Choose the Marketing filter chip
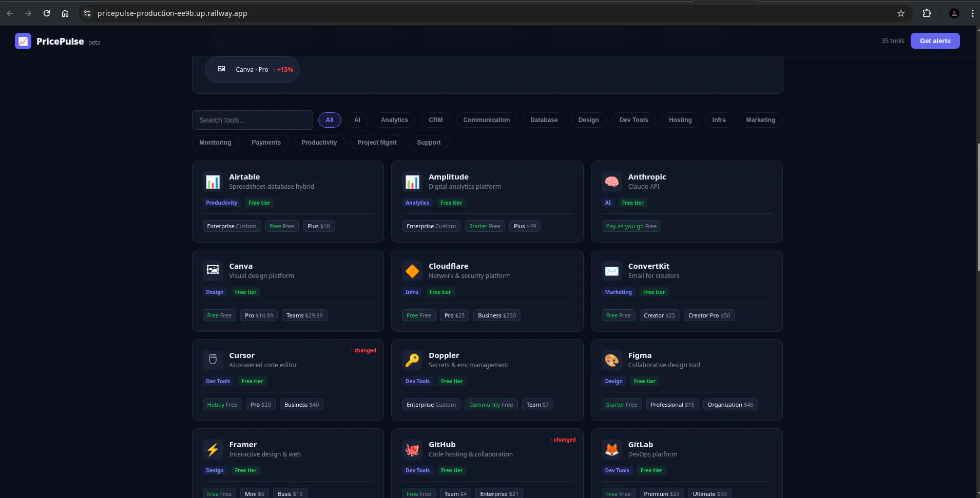The width and height of the screenshot is (980, 498). [761, 120]
